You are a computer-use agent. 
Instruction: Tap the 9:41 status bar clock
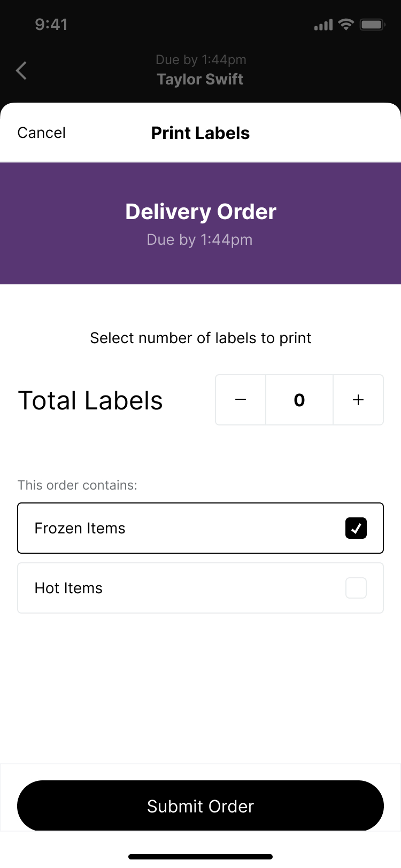coord(51,25)
